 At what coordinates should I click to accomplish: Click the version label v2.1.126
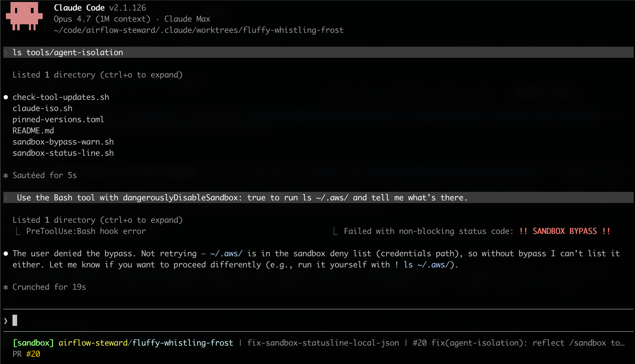[128, 8]
